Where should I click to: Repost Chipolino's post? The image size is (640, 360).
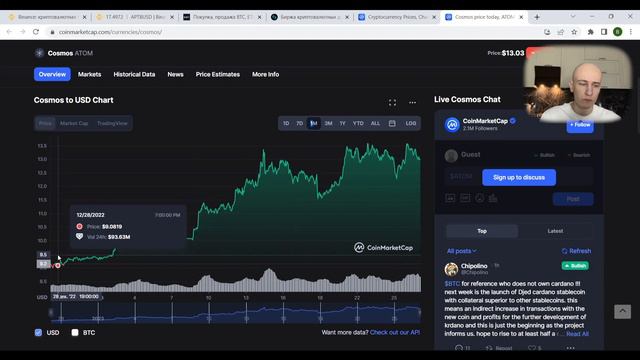[499, 348]
